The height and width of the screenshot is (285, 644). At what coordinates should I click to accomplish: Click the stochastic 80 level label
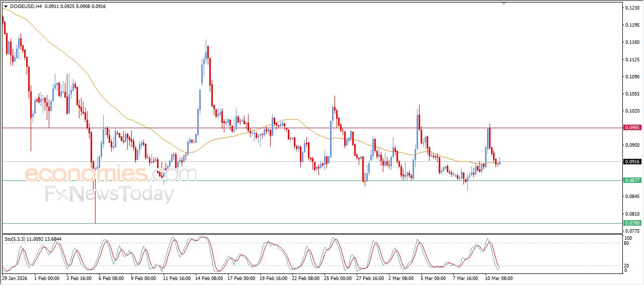[x=627, y=243]
